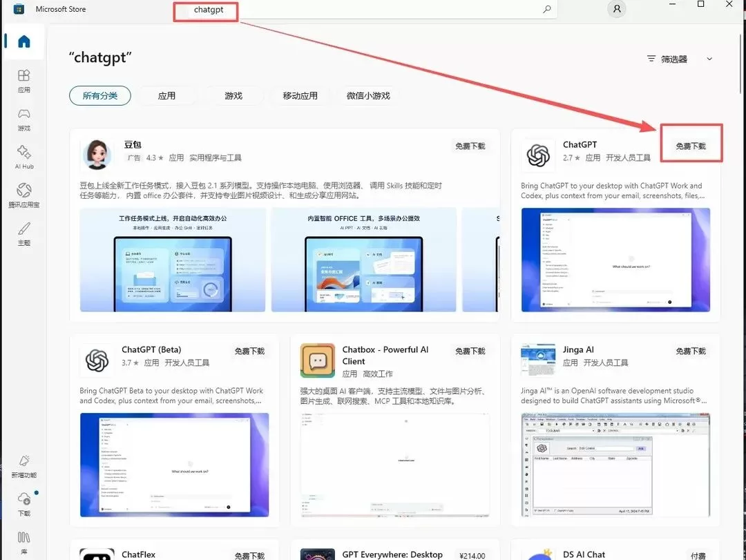Viewport: 746px width, 560px height.
Task: Click 免费下载 for ChatGPT (Beta)
Action: [x=249, y=351]
